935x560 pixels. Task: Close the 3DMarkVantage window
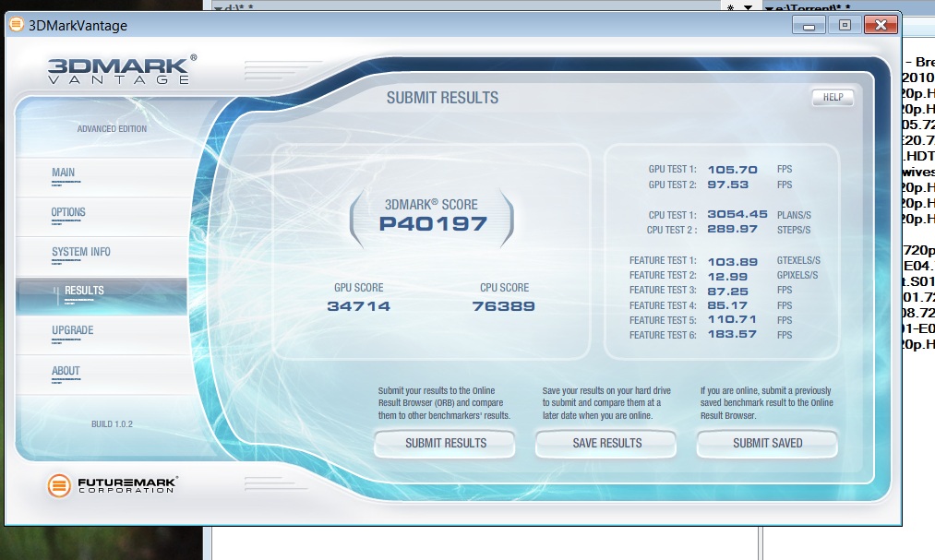[x=881, y=25]
